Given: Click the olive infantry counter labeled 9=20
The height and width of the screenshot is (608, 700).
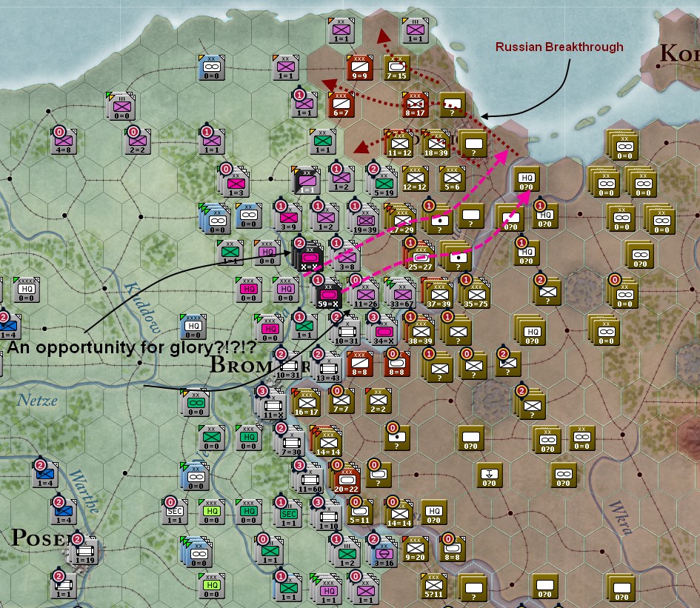Looking at the screenshot, I should [x=415, y=549].
